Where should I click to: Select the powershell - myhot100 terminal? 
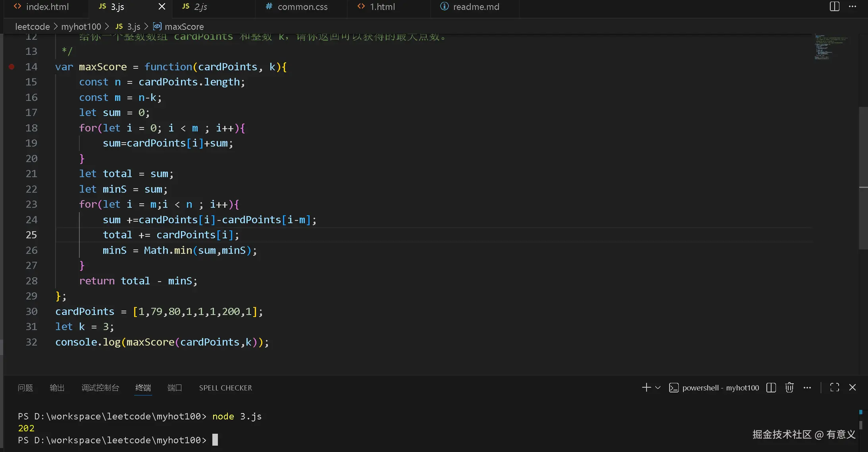[714, 388]
